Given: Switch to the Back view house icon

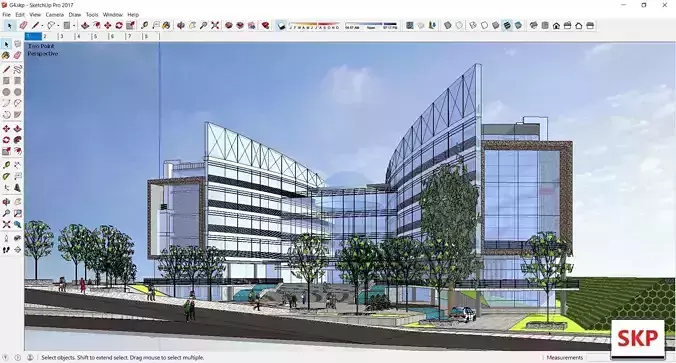Looking at the screenshot, I should [x=579, y=25].
